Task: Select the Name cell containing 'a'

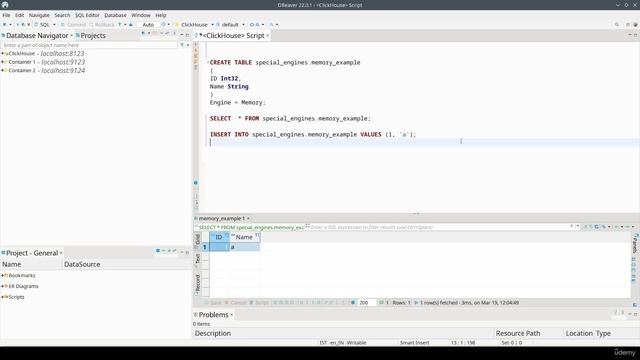Action: click(244, 247)
